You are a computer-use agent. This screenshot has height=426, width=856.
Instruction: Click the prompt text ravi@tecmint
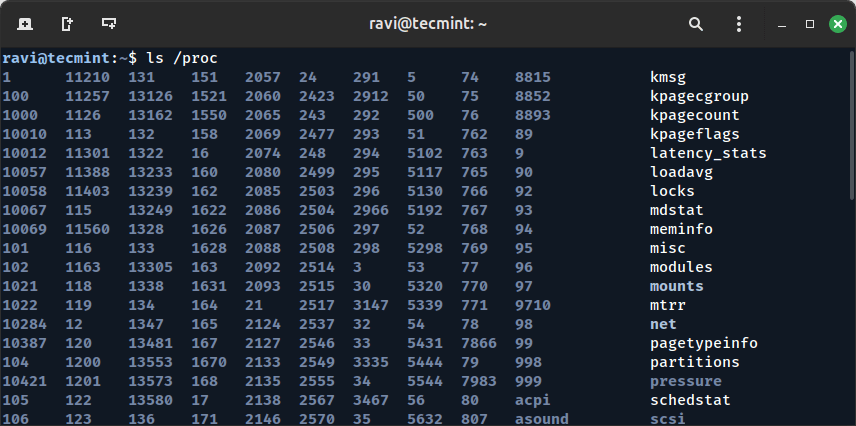[56, 58]
